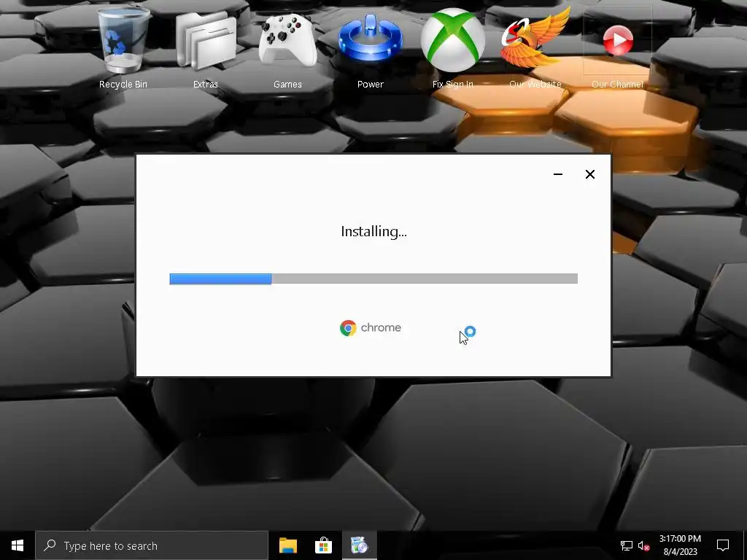Open File Explorer from the taskbar
Screen dimensions: 747x560
pos(287,545)
